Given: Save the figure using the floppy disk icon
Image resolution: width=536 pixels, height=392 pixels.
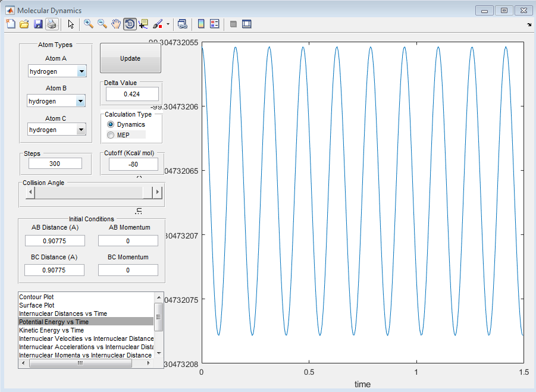Looking at the screenshot, I should (x=37, y=24).
